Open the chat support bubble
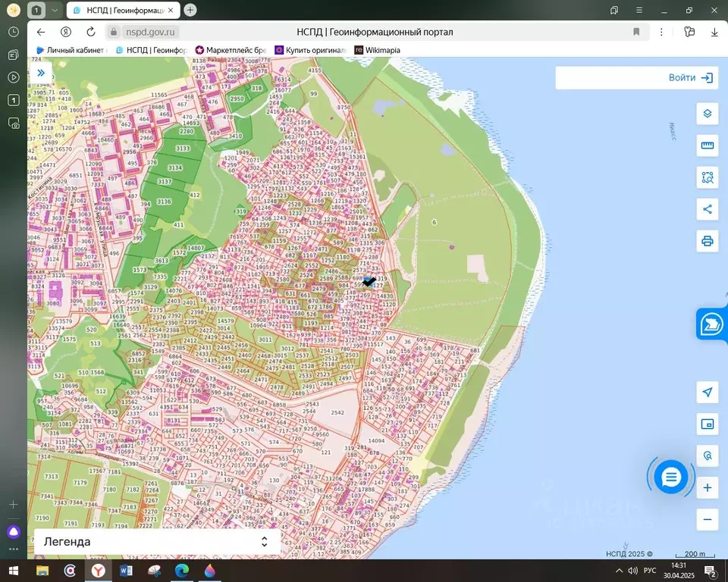Screen dimensions: 728x582 coord(671,477)
